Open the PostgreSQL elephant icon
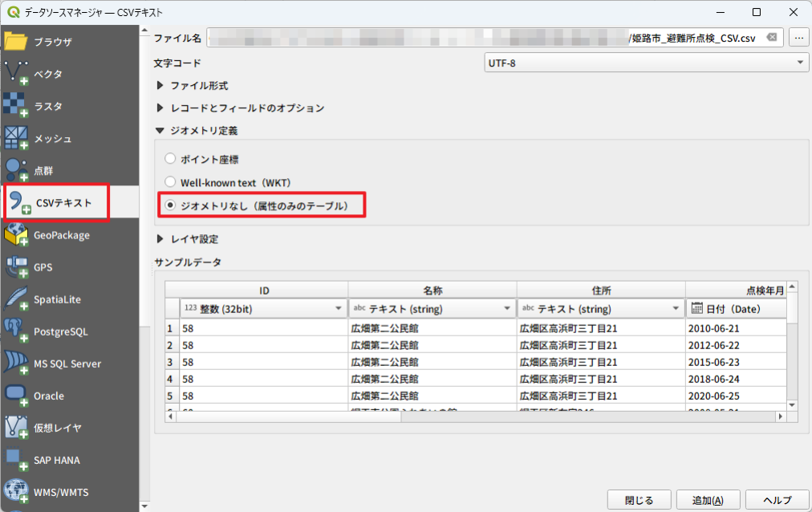Screen dimensions: 812x512 click(x=16, y=331)
